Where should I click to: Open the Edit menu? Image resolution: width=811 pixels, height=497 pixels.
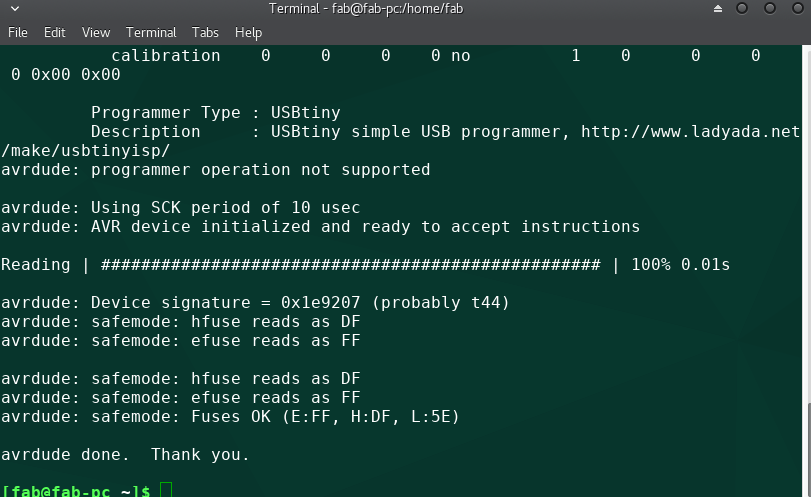[x=54, y=32]
